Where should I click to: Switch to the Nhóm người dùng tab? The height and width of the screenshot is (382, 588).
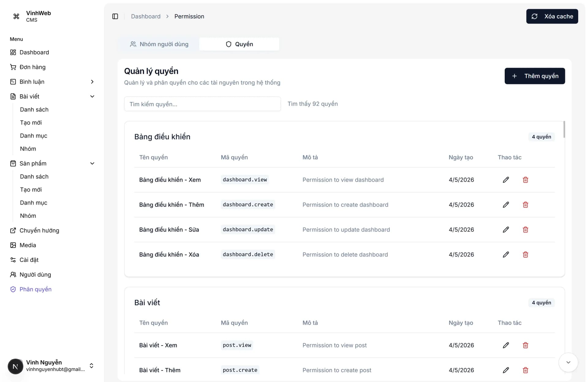point(159,44)
